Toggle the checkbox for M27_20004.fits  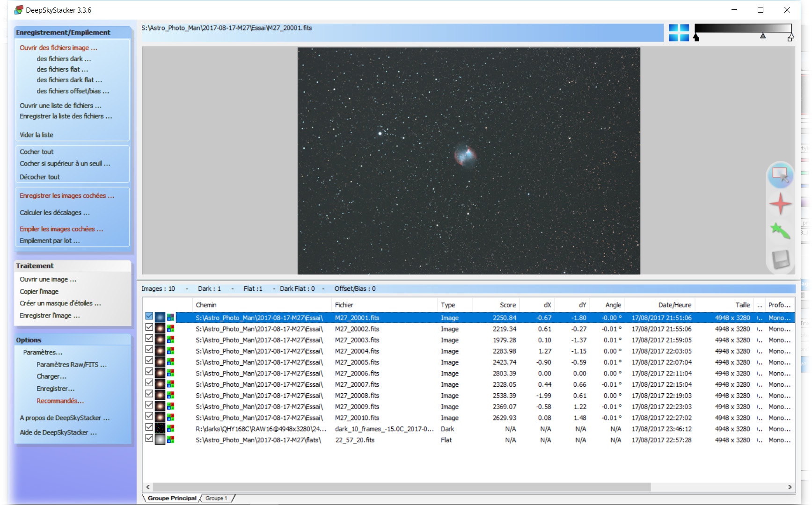149,349
